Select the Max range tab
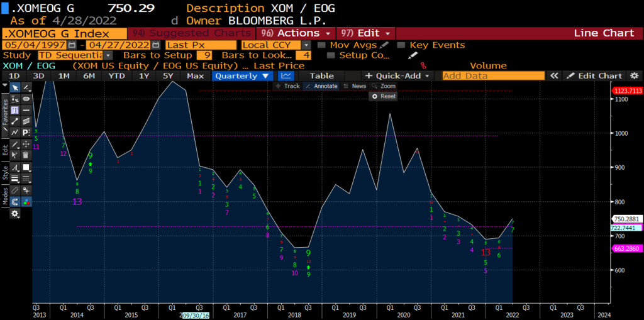This screenshot has width=644, height=320. tap(195, 76)
